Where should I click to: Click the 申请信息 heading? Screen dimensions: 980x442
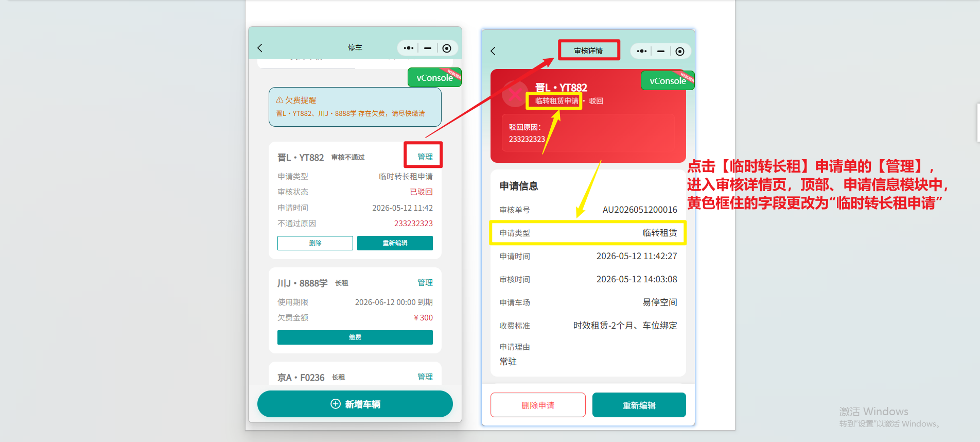pos(519,186)
